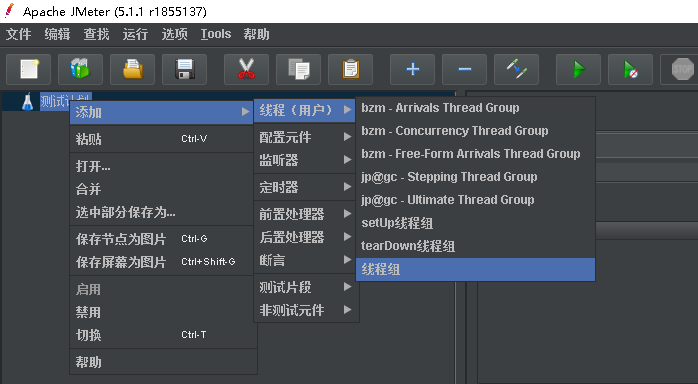Expand the 断言 submenu
This screenshot has width=698, height=384.
(x=305, y=260)
